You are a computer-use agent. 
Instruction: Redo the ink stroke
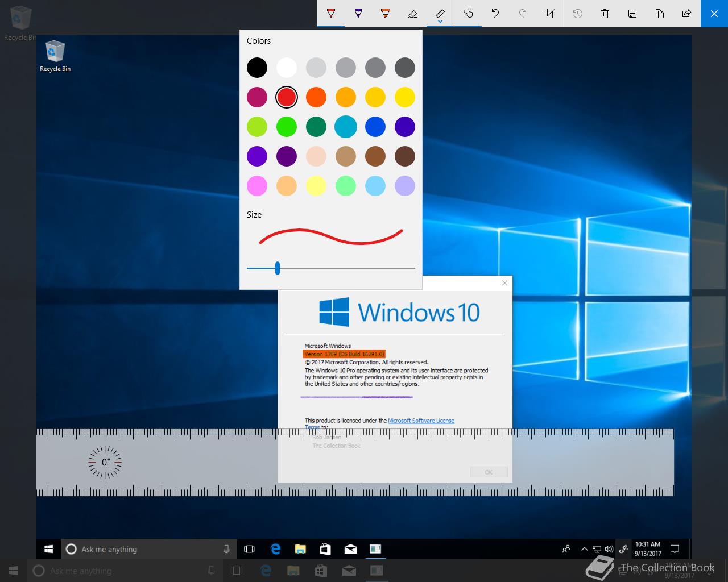523,13
